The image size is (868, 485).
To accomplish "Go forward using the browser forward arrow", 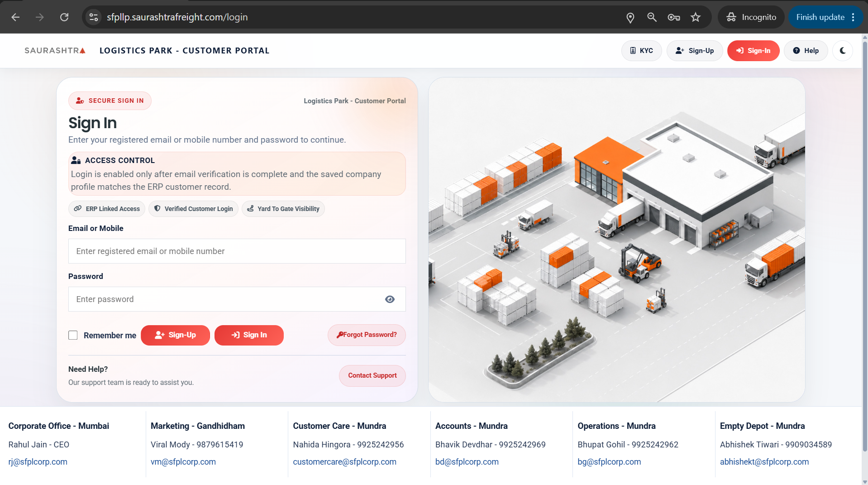I will pos(40,17).
